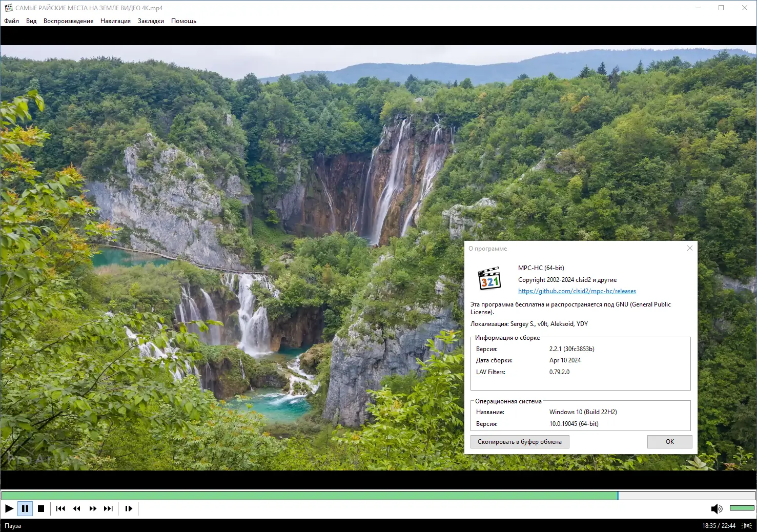Viewport: 757px width, 532px height.
Task: Skip to the previous file or chapter
Action: tap(60, 508)
